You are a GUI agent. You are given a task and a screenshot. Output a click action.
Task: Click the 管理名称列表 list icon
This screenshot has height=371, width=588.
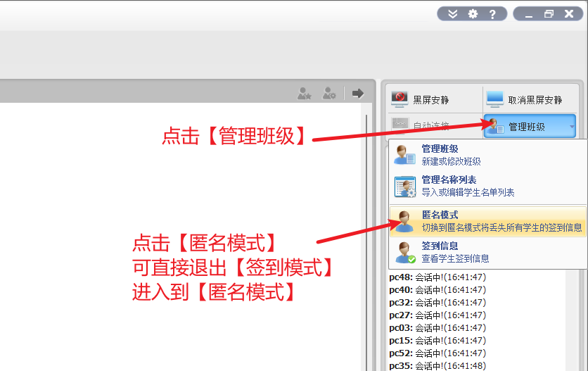(405, 186)
